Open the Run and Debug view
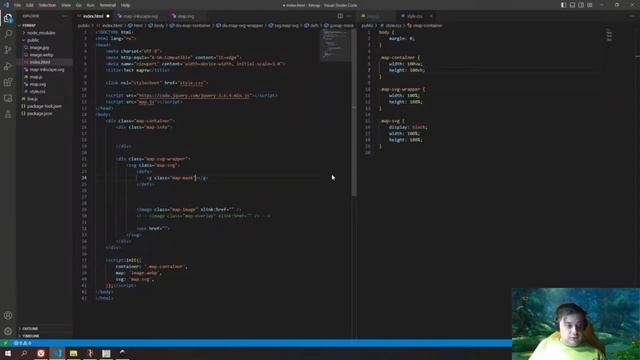The width and height of the screenshot is (640, 360). coord(8,66)
